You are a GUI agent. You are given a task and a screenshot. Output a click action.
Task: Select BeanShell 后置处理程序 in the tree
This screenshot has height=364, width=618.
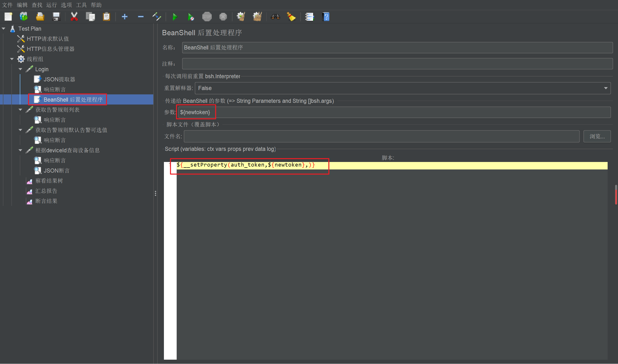[x=73, y=100]
